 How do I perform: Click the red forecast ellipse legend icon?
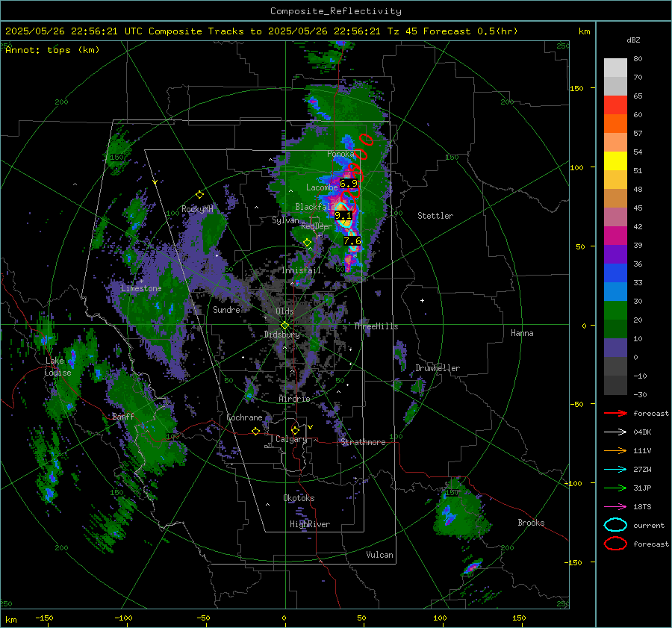pyautogui.click(x=615, y=544)
